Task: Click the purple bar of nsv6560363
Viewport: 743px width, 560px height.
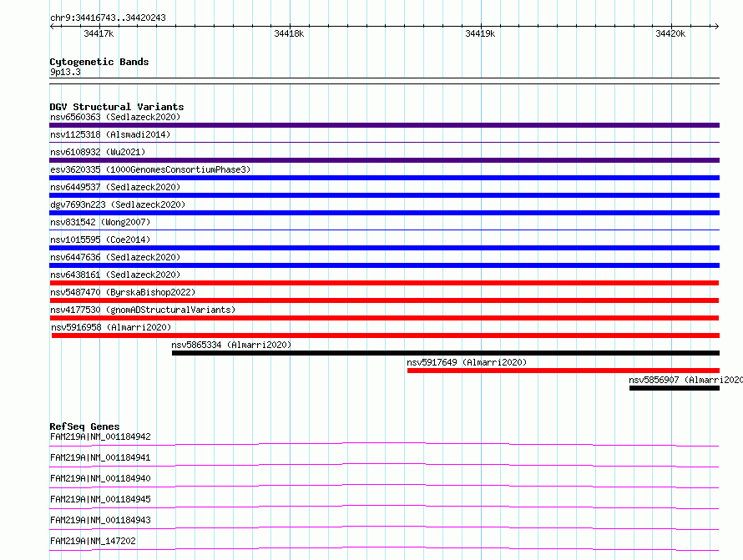Action: (384, 125)
